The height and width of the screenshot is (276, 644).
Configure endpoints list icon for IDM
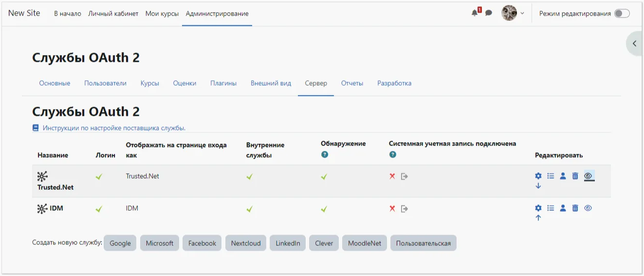click(551, 208)
